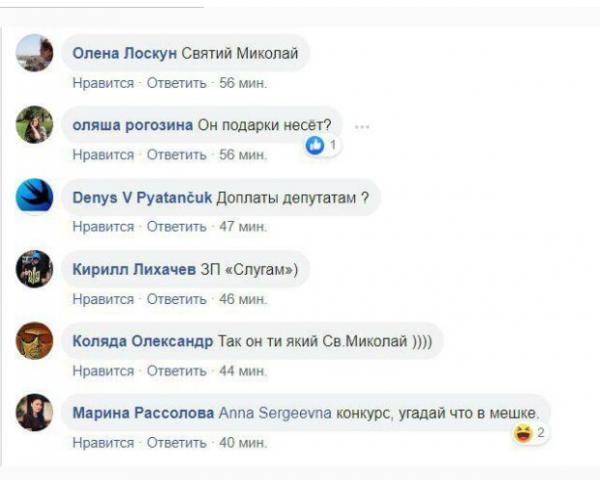Open Denys V Pyatančuk's profile name link

coord(142,197)
